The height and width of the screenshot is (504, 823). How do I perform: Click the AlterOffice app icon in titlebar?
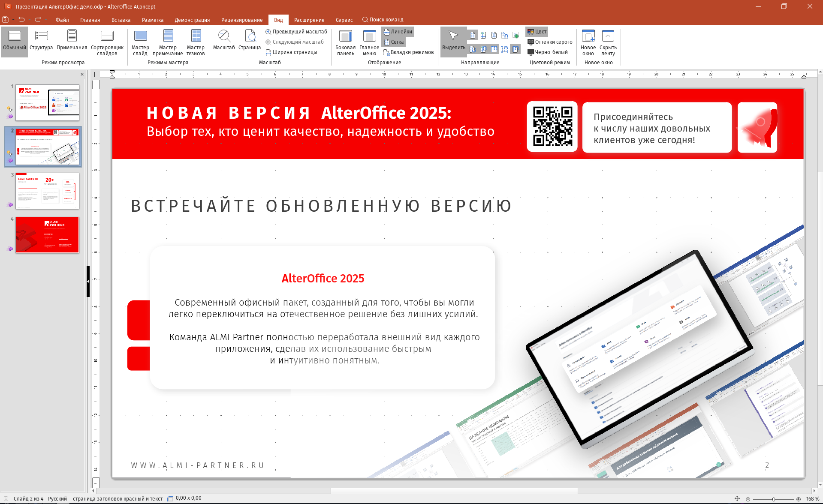point(7,6)
